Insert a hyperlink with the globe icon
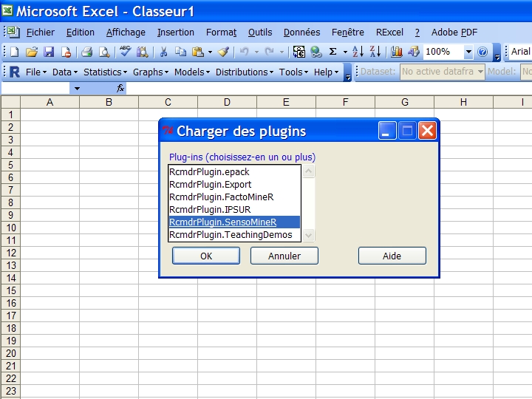The image size is (532, 399). [316, 52]
